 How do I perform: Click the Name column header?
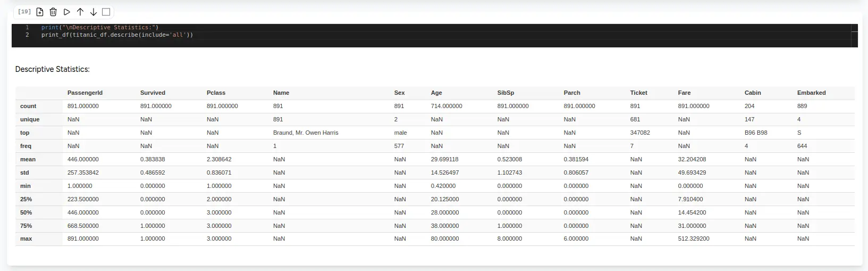pos(281,93)
